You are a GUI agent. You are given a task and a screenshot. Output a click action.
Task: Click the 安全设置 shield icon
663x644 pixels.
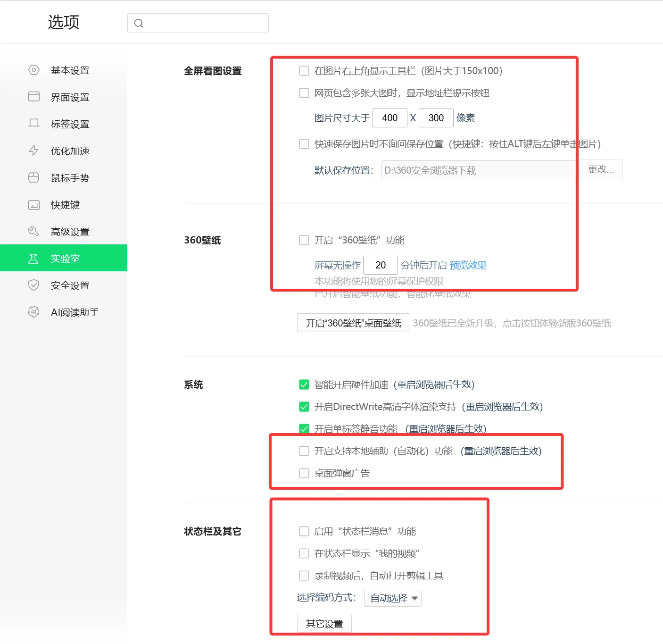coord(33,285)
